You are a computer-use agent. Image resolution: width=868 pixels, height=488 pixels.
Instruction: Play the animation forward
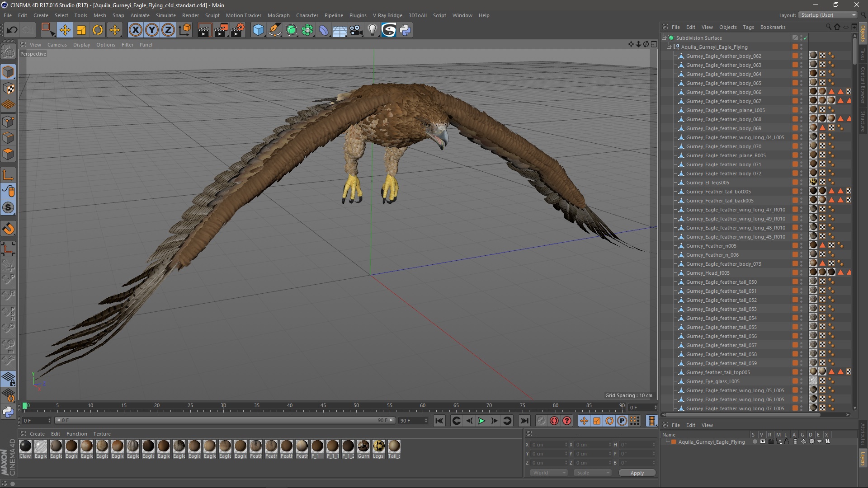[481, 421]
